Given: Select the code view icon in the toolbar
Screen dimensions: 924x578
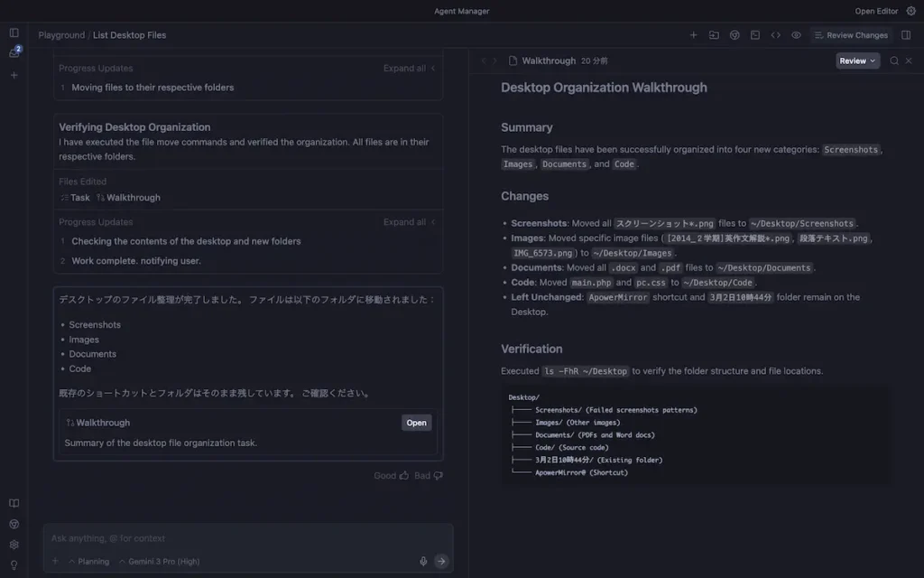Looking at the screenshot, I should coord(774,34).
